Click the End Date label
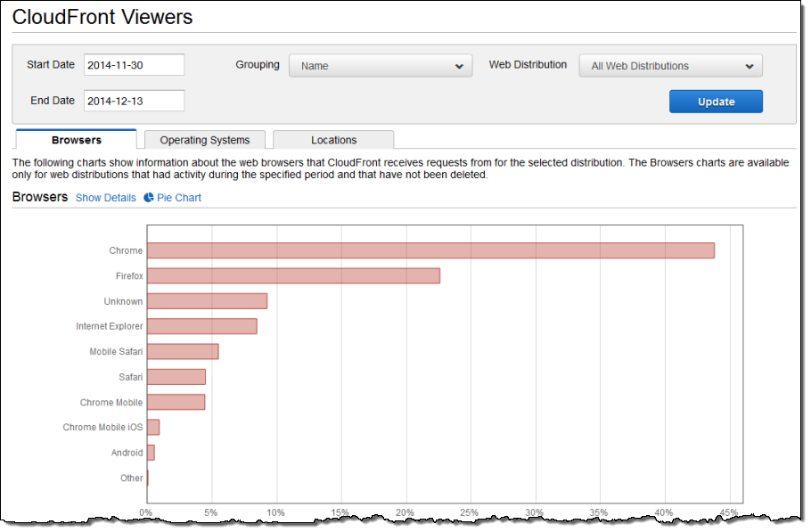 click(x=53, y=101)
